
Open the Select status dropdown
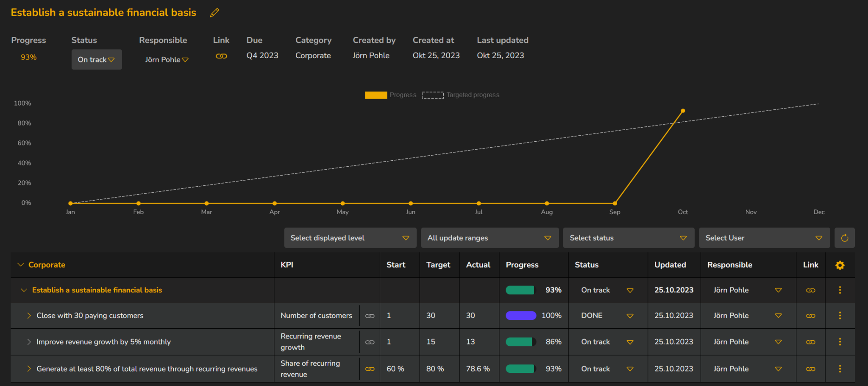click(629, 238)
